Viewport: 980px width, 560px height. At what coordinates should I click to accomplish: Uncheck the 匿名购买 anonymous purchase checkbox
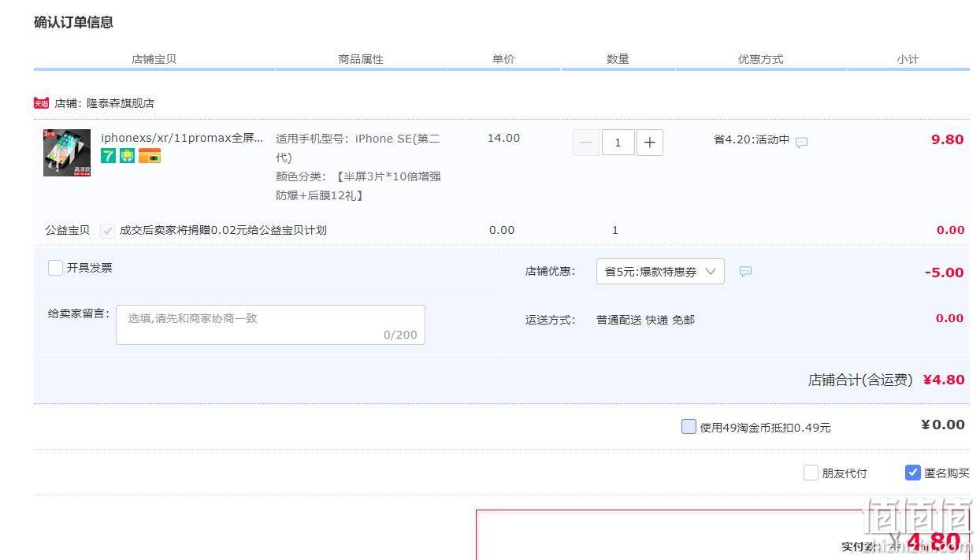912,473
